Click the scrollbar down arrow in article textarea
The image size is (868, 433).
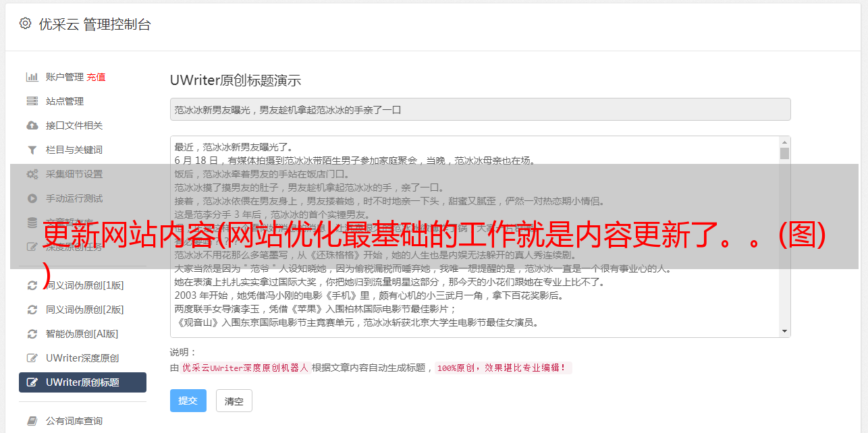pyautogui.click(x=784, y=331)
